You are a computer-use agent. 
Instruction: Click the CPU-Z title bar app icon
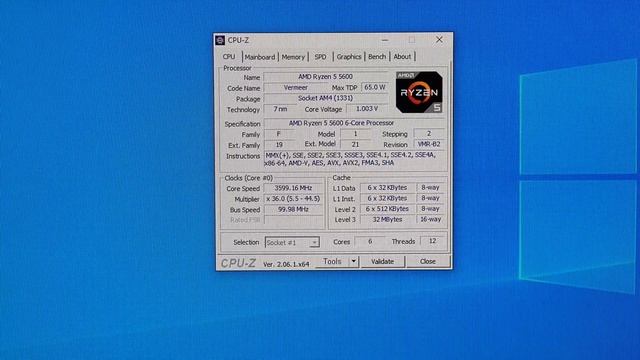tap(220, 40)
